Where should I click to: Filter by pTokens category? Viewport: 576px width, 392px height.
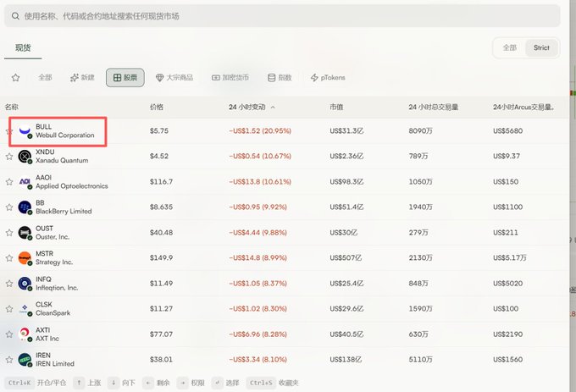(x=328, y=77)
